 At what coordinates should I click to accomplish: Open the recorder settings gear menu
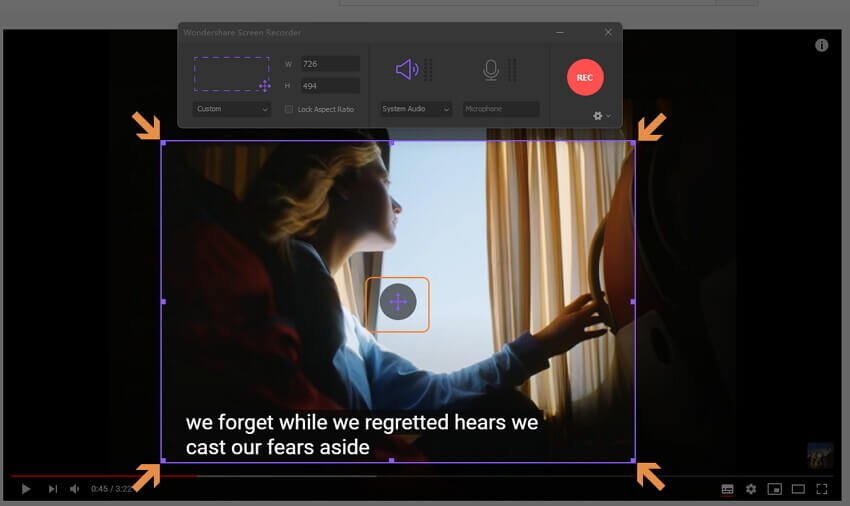tap(601, 116)
